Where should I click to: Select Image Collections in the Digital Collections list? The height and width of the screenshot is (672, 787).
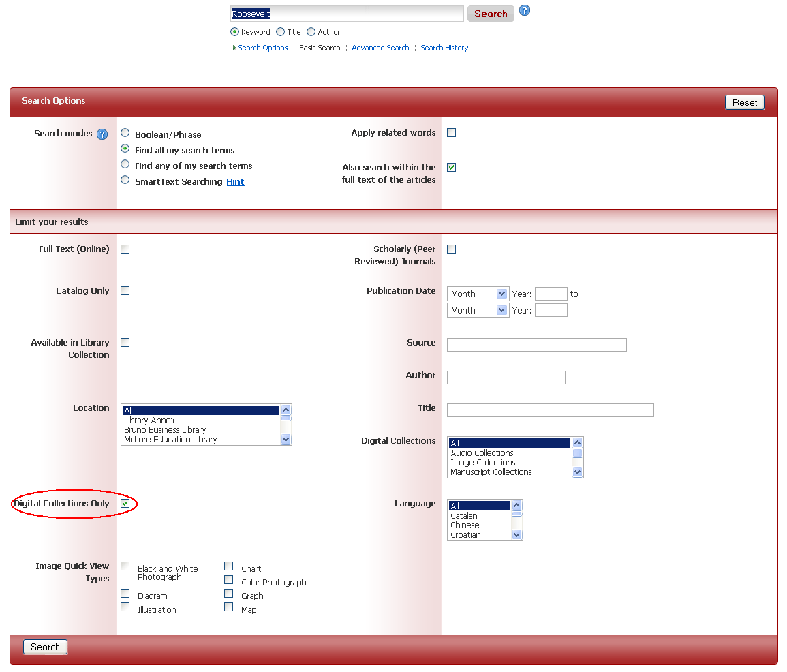pos(482,463)
